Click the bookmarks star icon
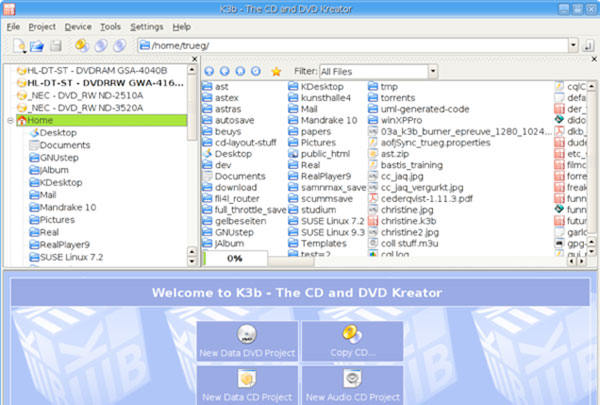The width and height of the screenshot is (600, 405). point(276,72)
